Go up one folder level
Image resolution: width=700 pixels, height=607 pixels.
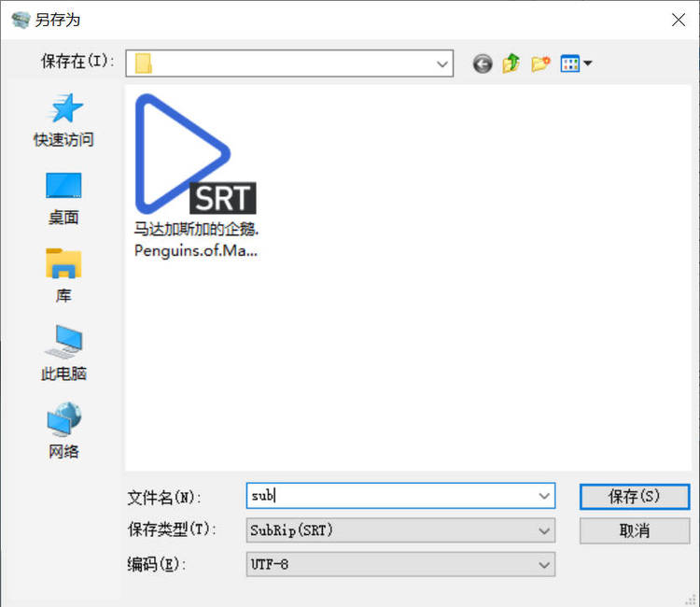click(511, 64)
